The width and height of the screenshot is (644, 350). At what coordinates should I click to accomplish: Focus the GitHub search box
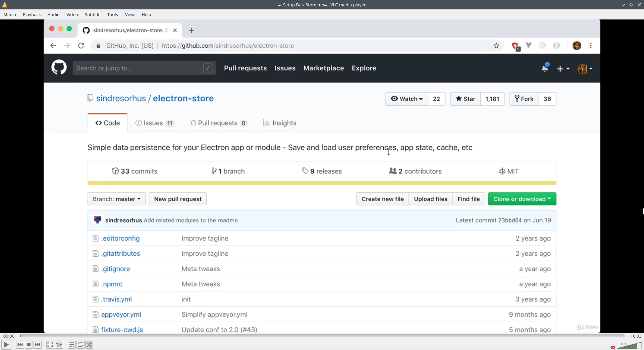pyautogui.click(x=144, y=68)
